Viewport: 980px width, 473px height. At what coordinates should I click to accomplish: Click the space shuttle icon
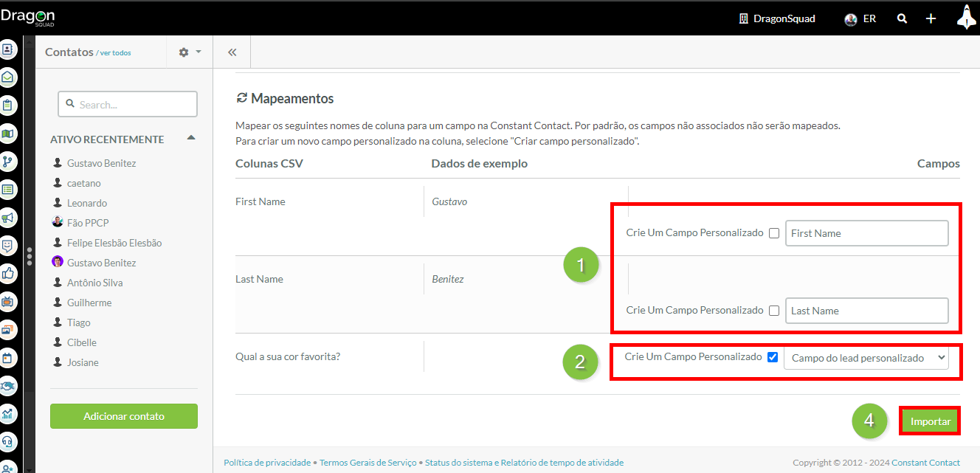966,18
